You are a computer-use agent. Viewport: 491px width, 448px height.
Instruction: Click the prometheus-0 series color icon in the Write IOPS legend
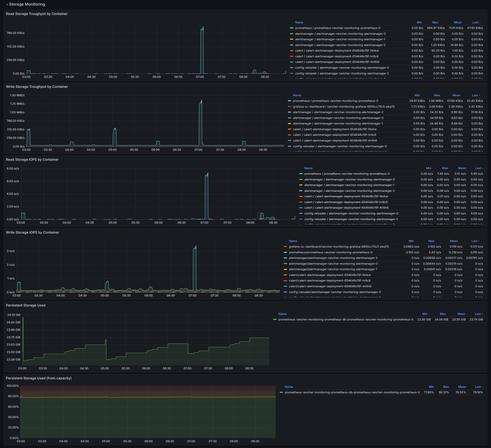[285, 253]
